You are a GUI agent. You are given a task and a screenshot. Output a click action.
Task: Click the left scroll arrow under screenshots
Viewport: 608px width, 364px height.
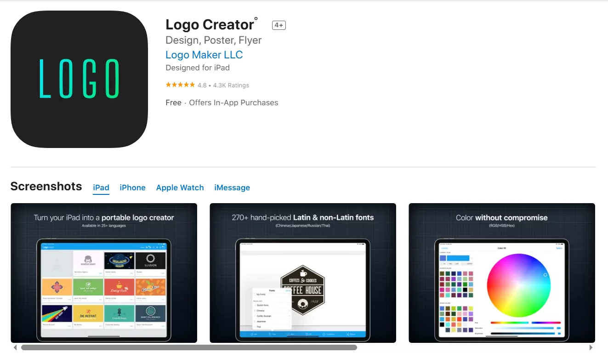pyautogui.click(x=15, y=348)
